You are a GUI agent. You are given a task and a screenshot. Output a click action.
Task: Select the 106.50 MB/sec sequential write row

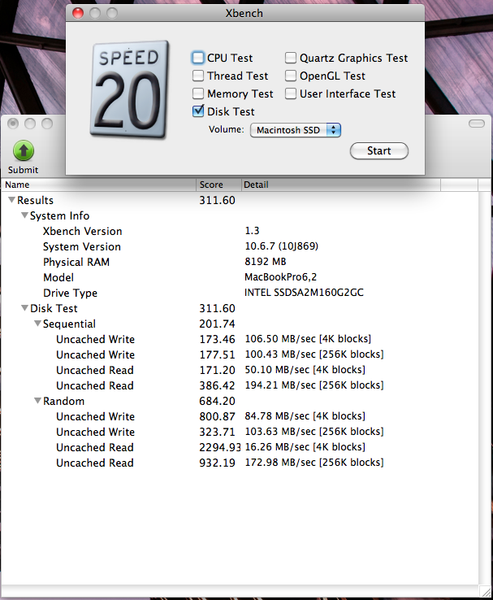click(x=240, y=339)
